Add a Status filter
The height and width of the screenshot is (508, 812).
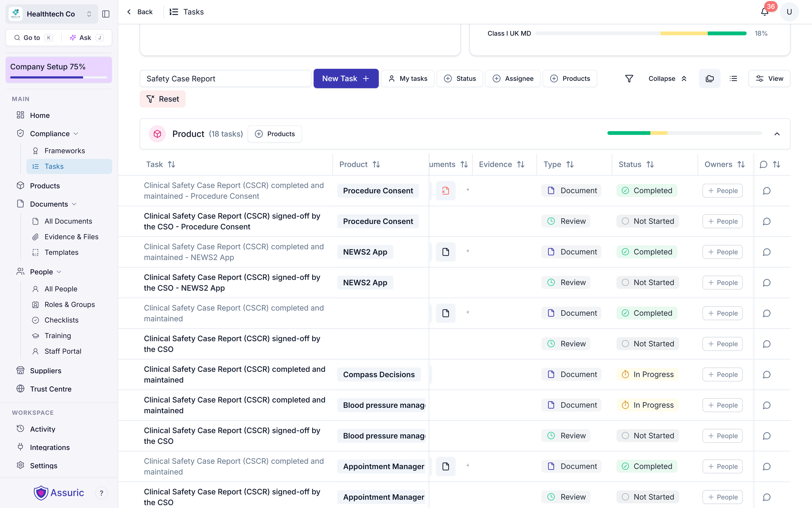pyautogui.click(x=460, y=79)
